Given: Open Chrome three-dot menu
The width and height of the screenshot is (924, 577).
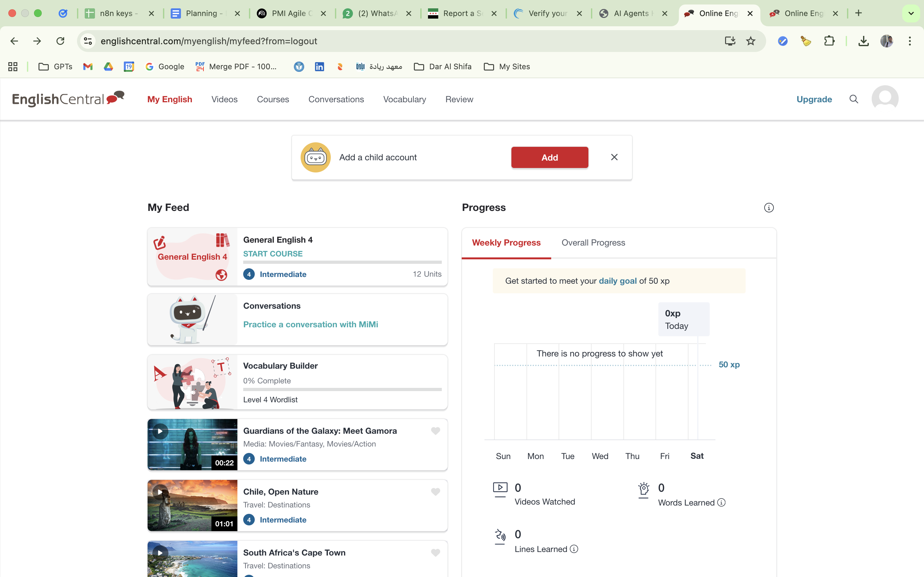Looking at the screenshot, I should click(x=910, y=41).
